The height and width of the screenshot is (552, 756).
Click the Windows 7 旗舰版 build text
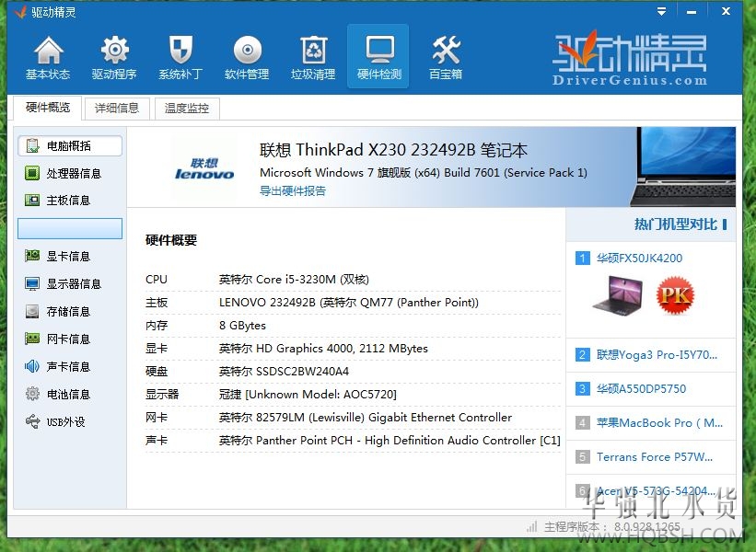[424, 172]
